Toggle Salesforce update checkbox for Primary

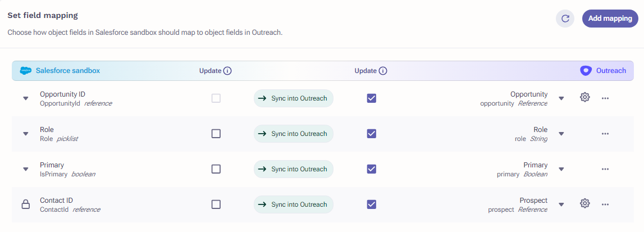[216, 169]
